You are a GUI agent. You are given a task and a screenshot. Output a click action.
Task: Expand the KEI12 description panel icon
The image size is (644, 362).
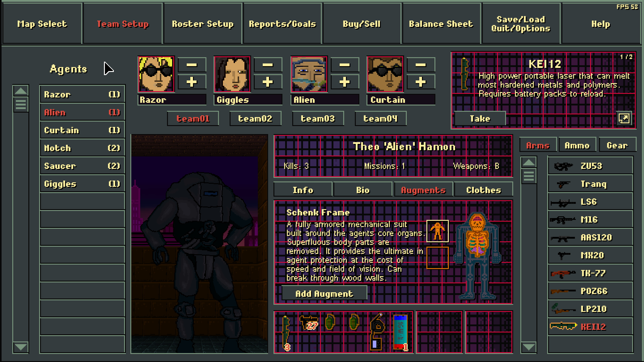[624, 118]
